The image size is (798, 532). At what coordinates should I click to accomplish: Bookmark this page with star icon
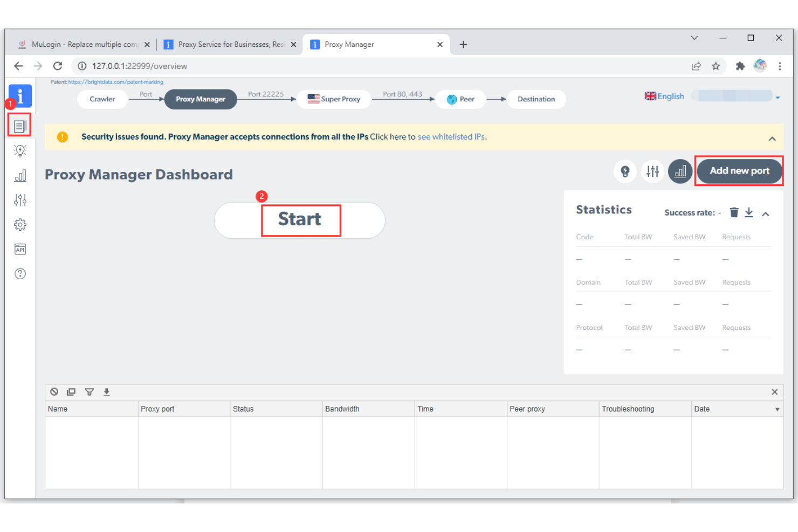coord(716,66)
